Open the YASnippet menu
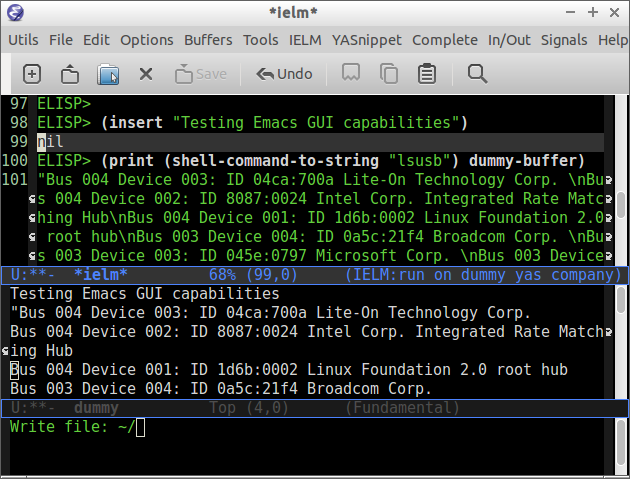Screen dimensions: 630x479 click(366, 40)
